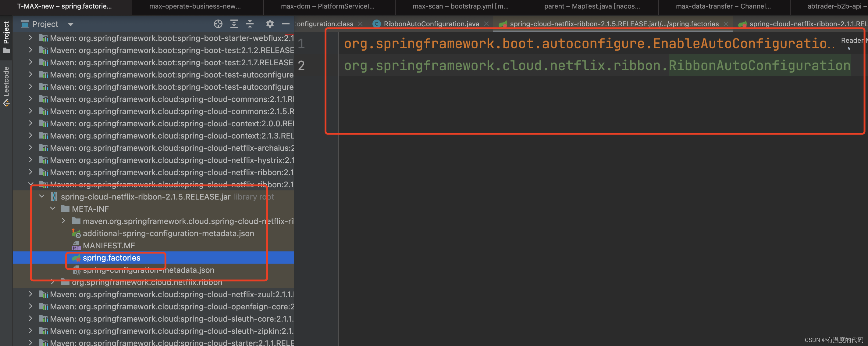Expand the spring-cloud-netflix-zuul Maven library

click(31, 294)
